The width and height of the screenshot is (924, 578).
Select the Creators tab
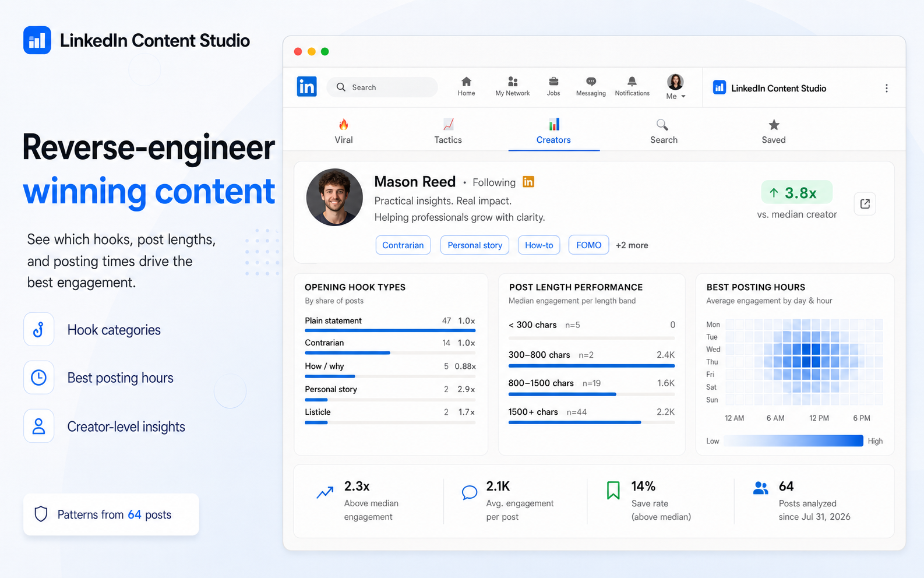coord(553,131)
